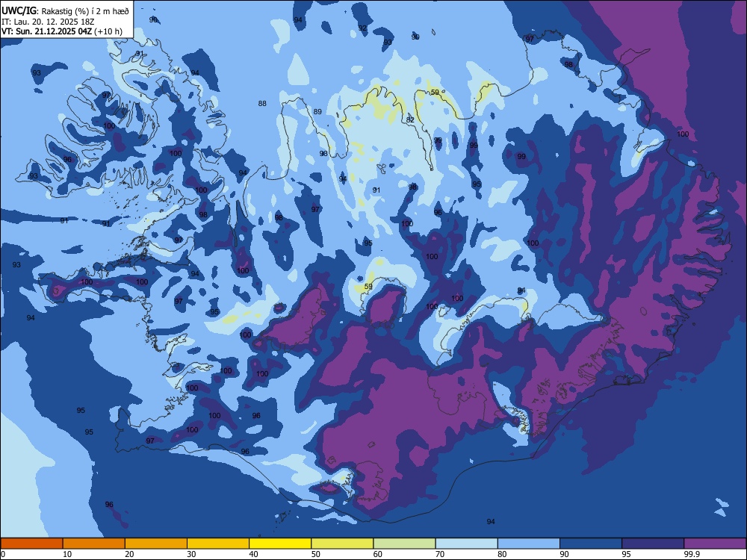The width and height of the screenshot is (747, 560).
Task: Click the '92' humidity value on the map
Action: pos(362,28)
